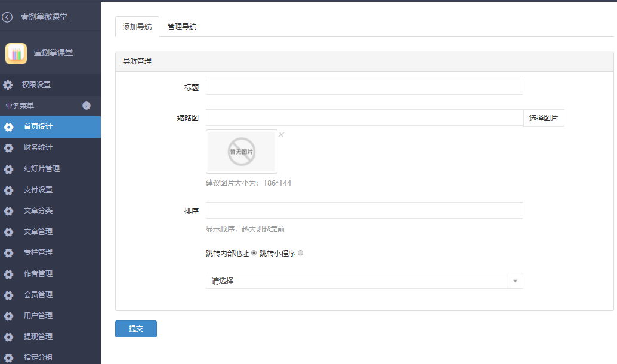
Task: Click the 壹捌掌微课堂 header link
Action: [x=44, y=17]
